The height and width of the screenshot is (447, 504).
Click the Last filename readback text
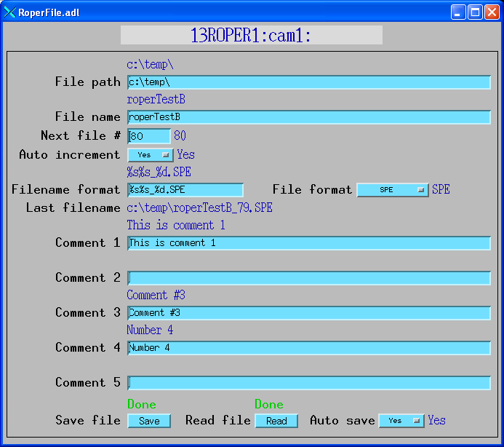coord(200,208)
